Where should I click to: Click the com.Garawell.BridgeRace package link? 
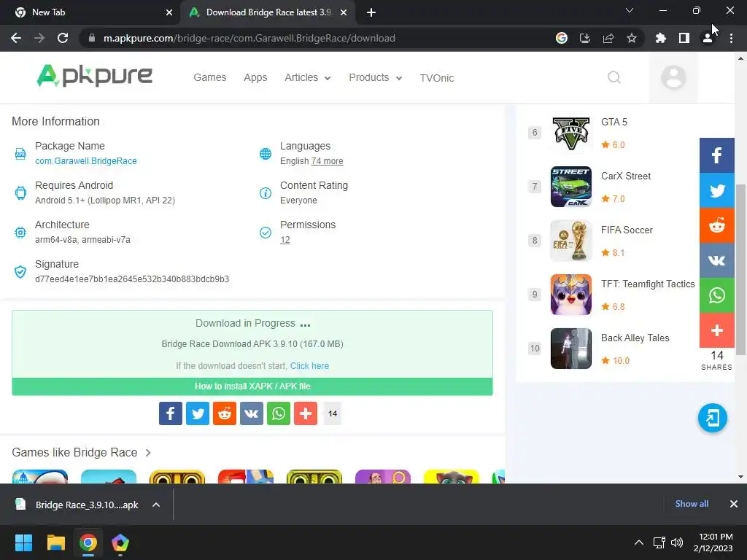[86, 161]
